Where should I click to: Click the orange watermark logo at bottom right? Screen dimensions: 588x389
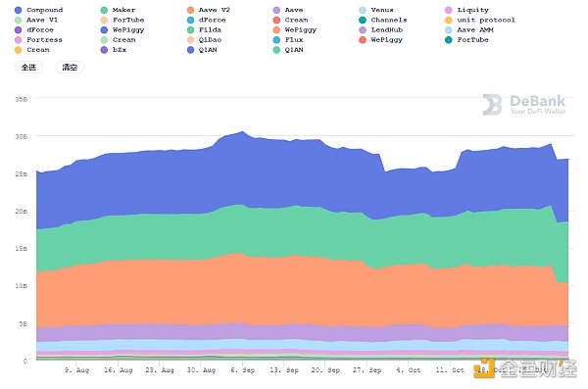[x=484, y=368]
